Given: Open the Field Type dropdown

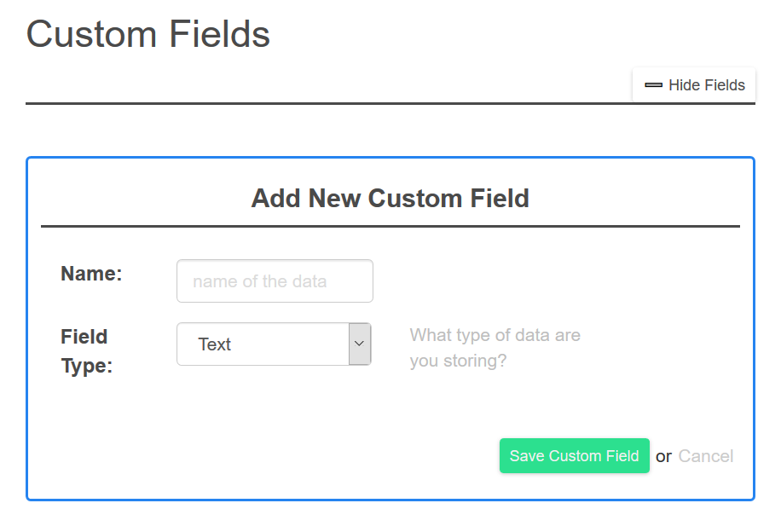Looking at the screenshot, I should tap(273, 344).
